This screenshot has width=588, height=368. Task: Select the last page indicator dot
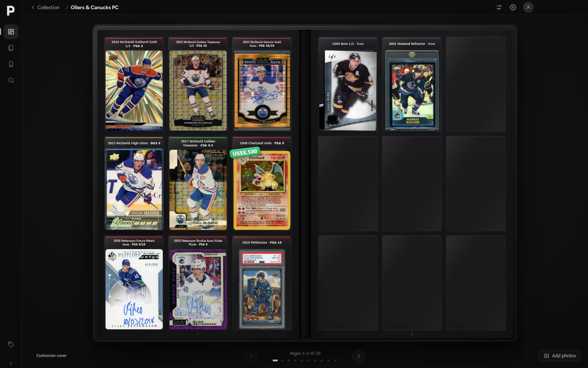point(335,361)
